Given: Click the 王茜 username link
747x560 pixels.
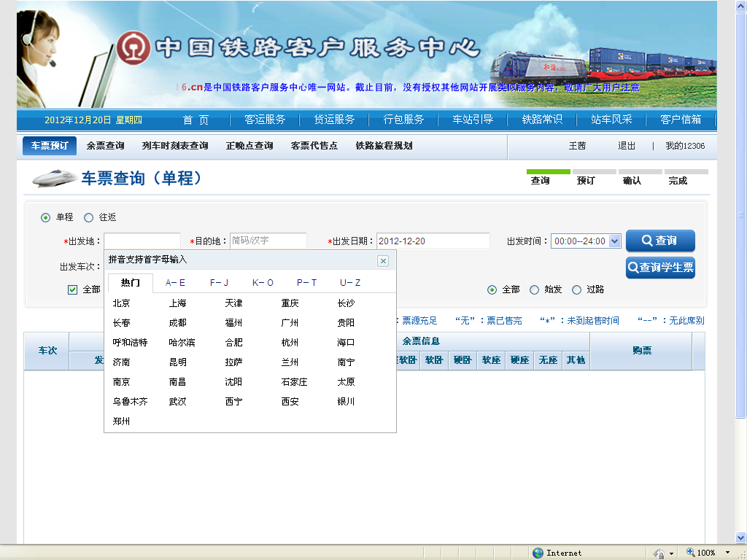Looking at the screenshot, I should [x=577, y=146].
